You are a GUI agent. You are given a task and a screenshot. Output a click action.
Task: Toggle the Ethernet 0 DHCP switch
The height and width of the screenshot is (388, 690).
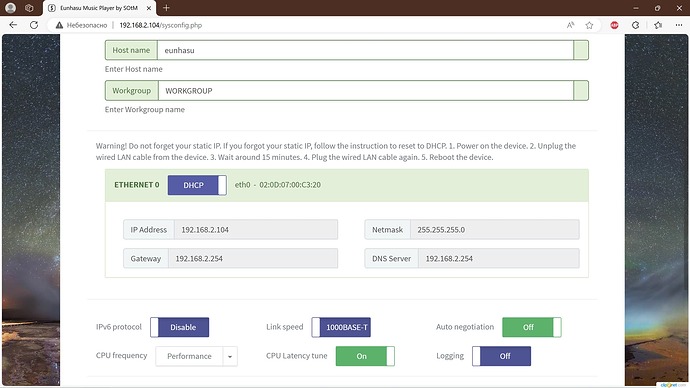pyautogui.click(x=197, y=185)
